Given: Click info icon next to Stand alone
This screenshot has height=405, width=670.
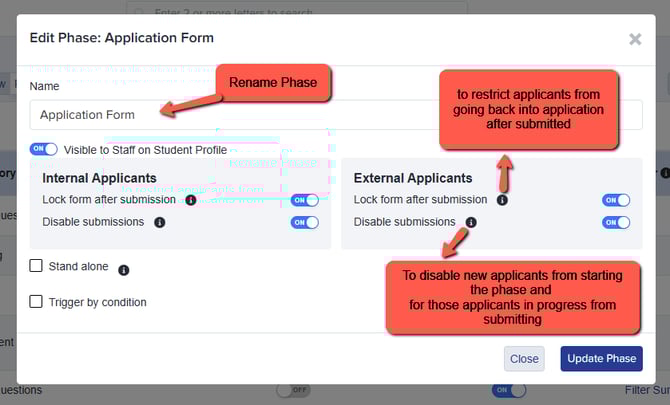Looking at the screenshot, I should point(124,269).
